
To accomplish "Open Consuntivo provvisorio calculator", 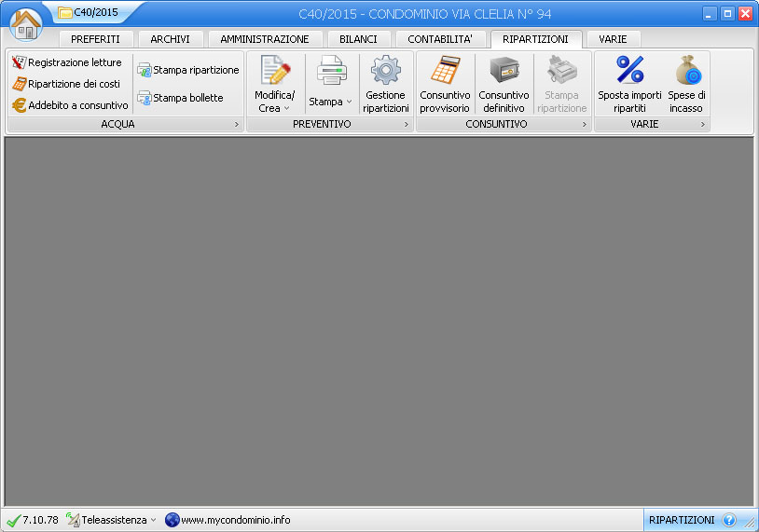I will tap(445, 84).
